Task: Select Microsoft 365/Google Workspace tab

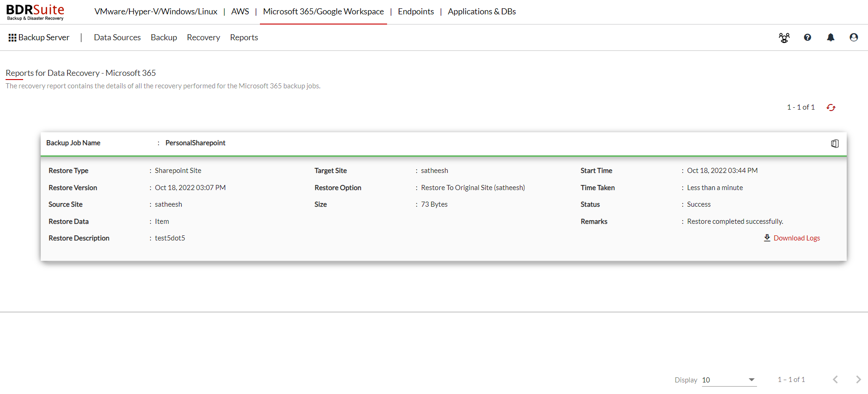Action: [x=323, y=12]
